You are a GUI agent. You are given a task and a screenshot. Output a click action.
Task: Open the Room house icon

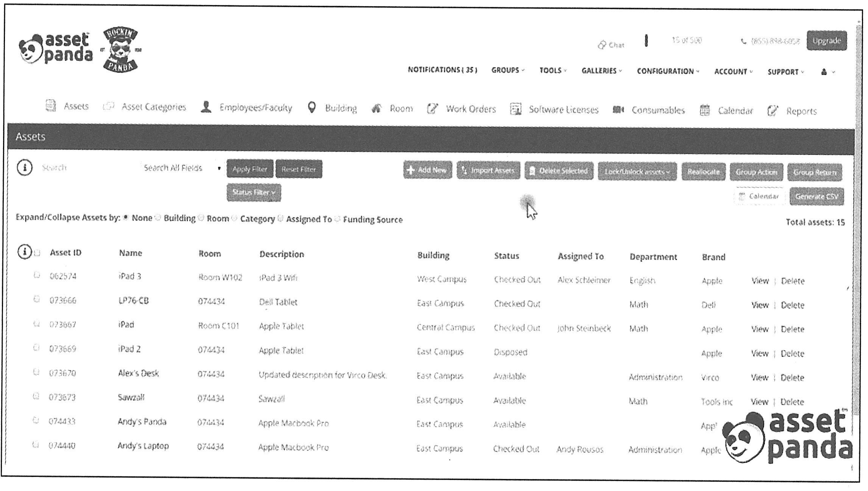pos(376,109)
